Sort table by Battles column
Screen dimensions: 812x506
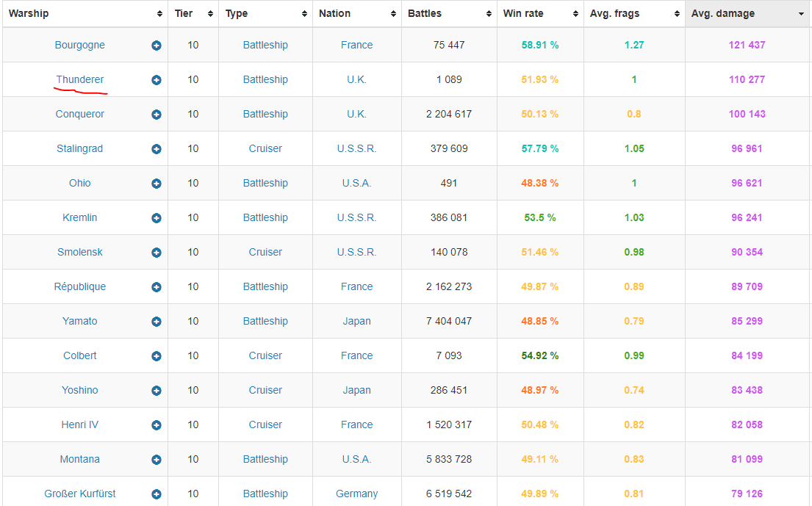449,13
